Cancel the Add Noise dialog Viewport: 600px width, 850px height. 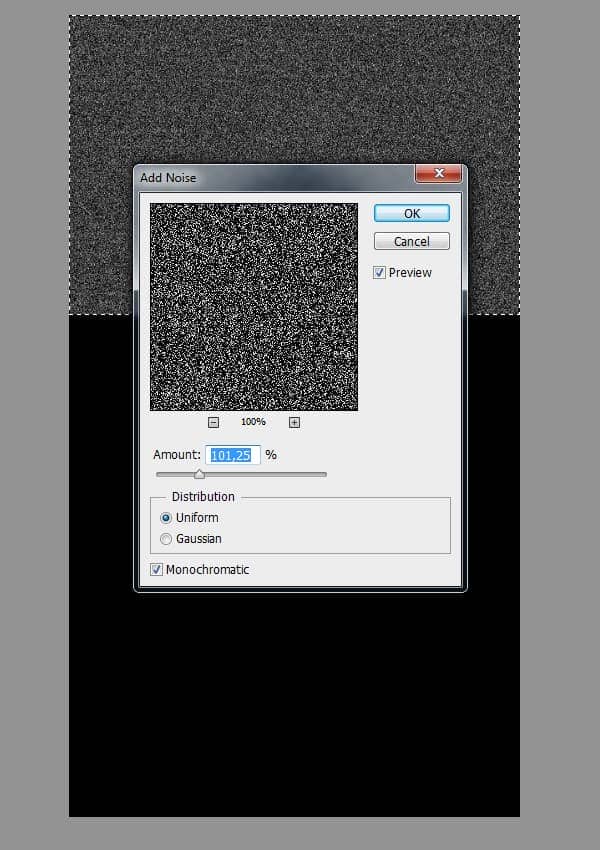coord(411,241)
